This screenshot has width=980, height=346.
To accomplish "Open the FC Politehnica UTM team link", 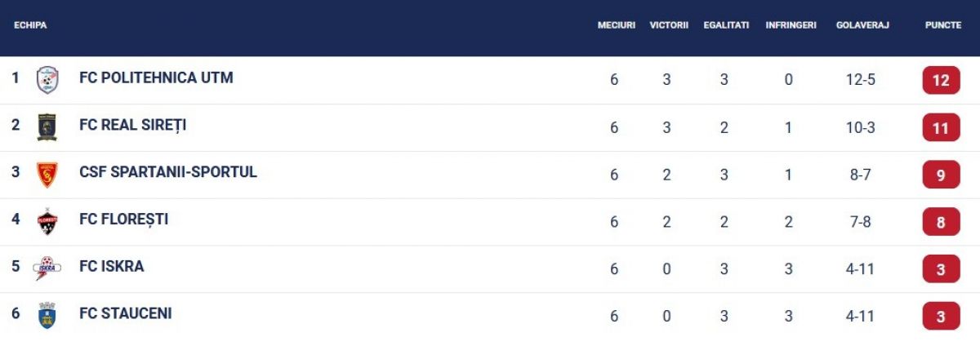I will pyautogui.click(x=156, y=78).
